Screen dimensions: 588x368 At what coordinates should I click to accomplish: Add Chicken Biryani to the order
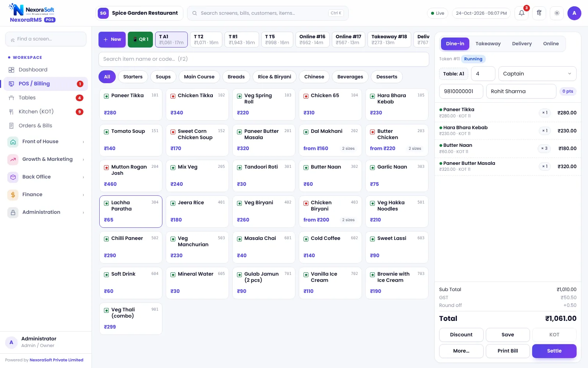click(x=330, y=212)
